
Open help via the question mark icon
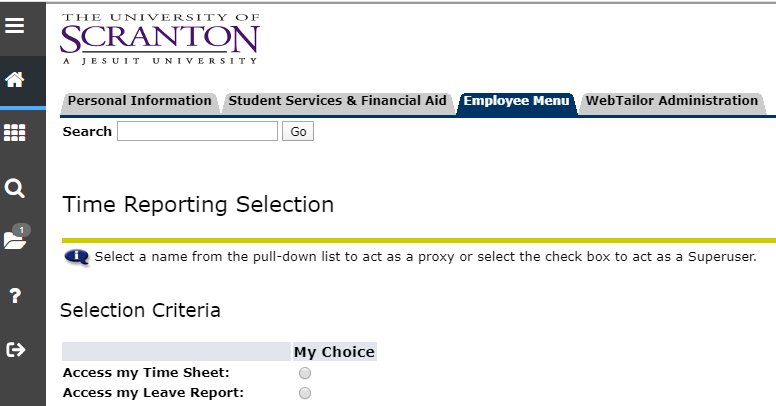click(x=15, y=296)
